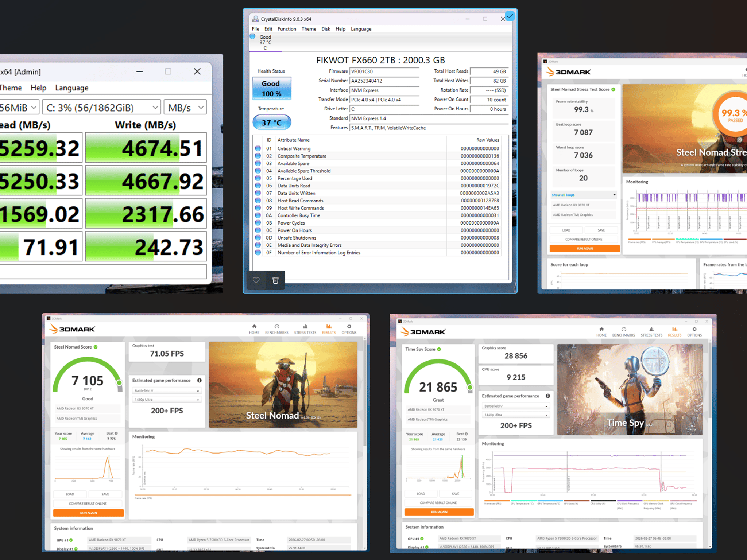
Task: Click the 242.73 write result in CrystalDiskMark
Action: point(146,247)
